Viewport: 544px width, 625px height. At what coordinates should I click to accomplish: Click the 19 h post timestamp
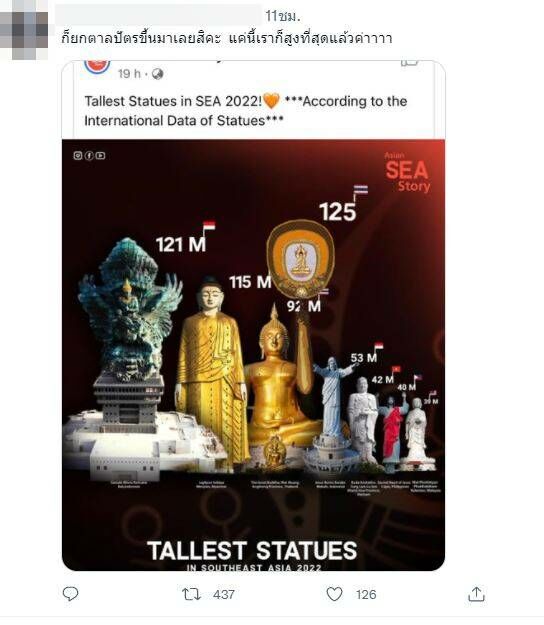point(129,74)
